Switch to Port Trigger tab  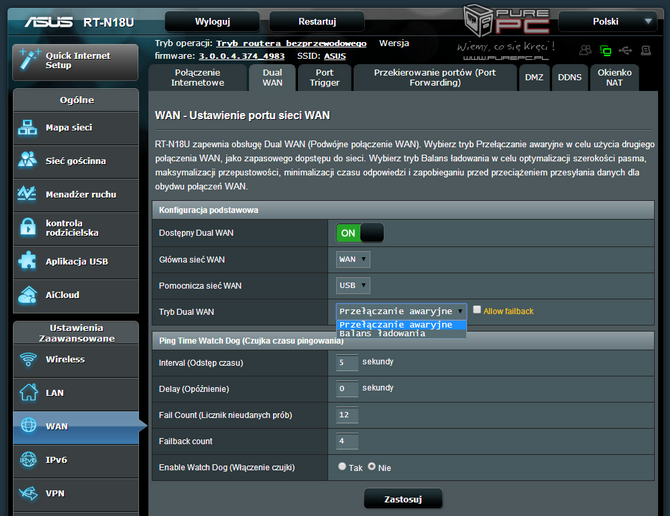click(x=325, y=78)
